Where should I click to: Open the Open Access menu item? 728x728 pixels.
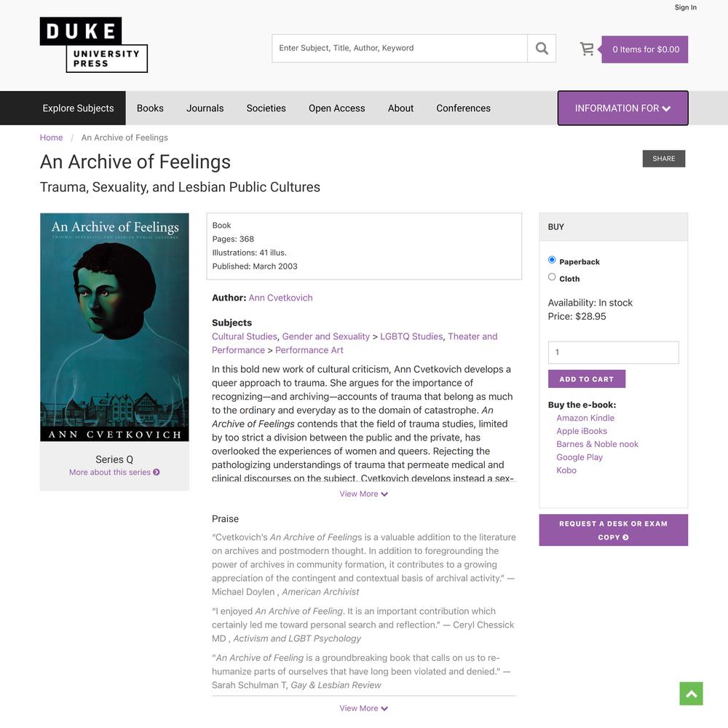pos(336,108)
